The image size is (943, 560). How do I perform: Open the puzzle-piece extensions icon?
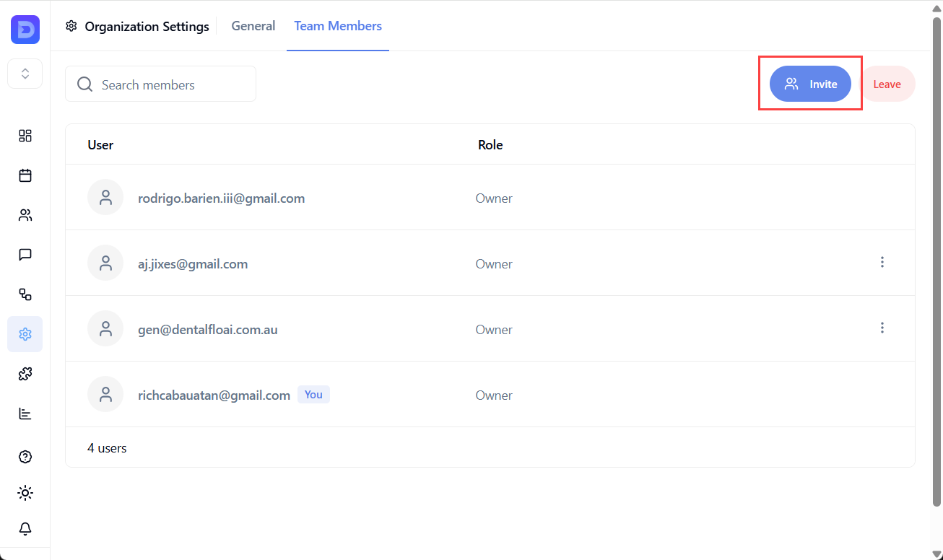[25, 373]
